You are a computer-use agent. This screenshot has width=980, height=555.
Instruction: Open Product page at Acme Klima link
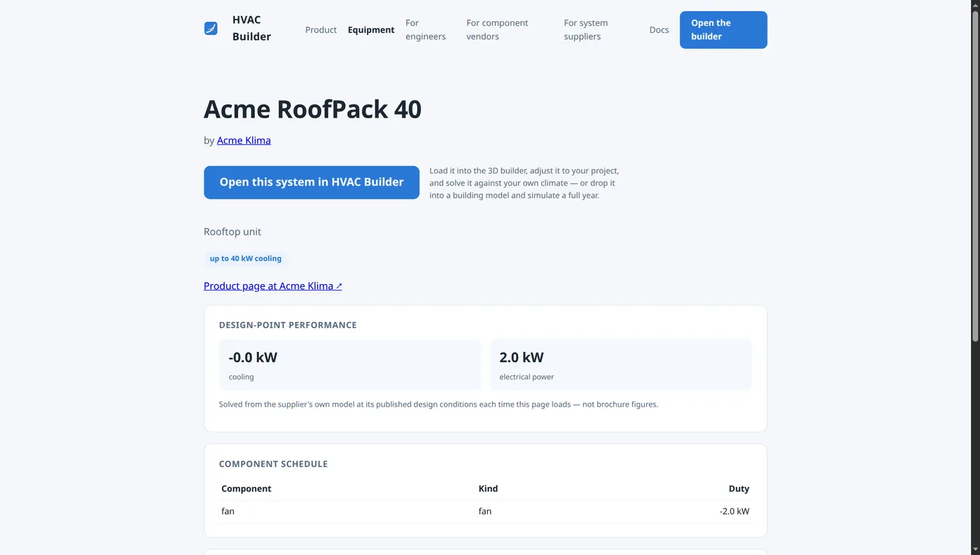coord(273,286)
